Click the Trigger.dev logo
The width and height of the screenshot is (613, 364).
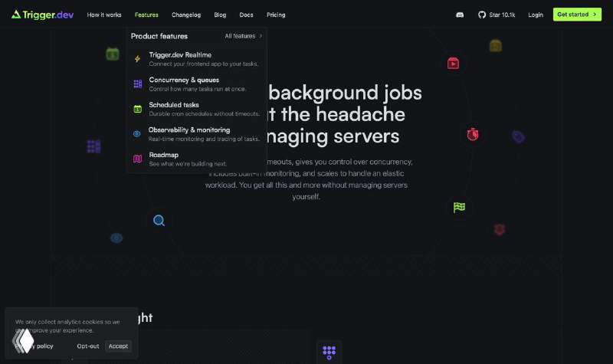coord(42,15)
